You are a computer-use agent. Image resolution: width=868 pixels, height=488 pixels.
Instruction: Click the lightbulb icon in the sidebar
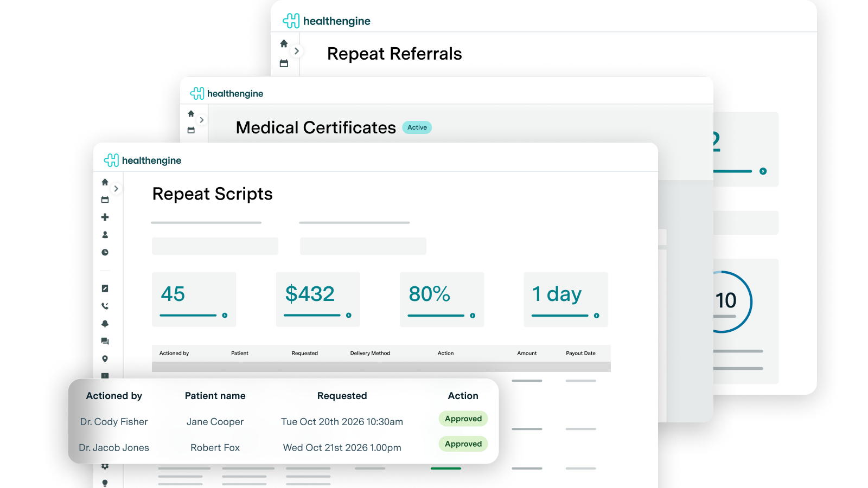pos(105,483)
